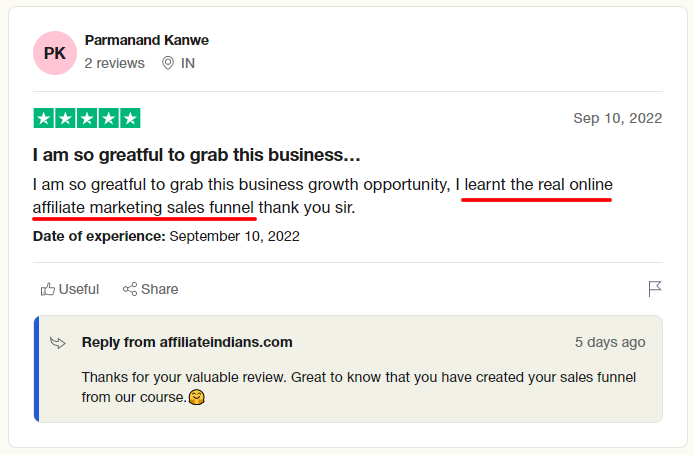Click the fifth green star in the rating
The width and height of the screenshot is (694, 455).
tap(130, 118)
